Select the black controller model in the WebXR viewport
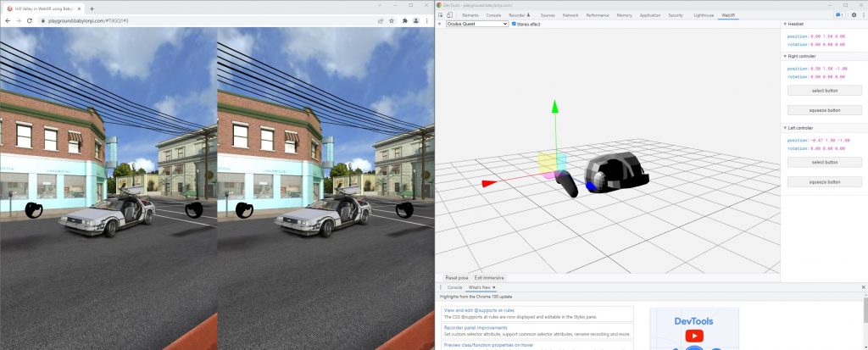 [567, 184]
